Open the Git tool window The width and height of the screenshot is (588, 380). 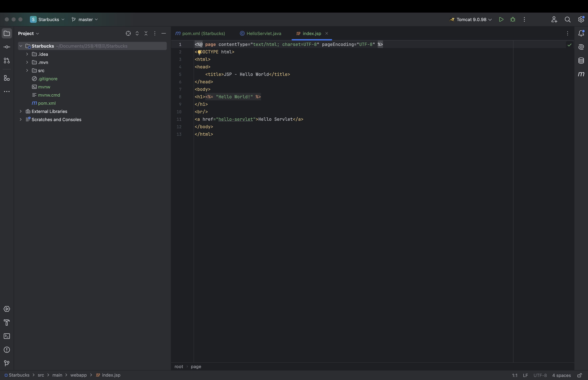[x=7, y=363]
